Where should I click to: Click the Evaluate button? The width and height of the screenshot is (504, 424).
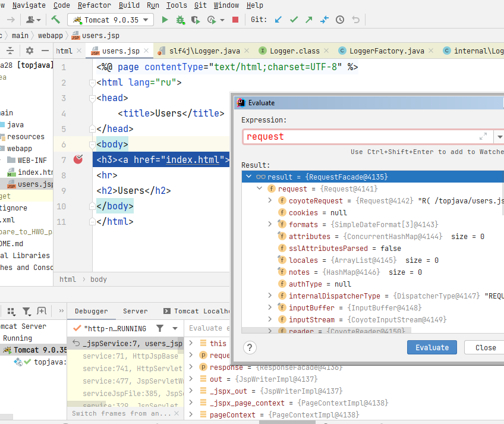pyautogui.click(x=431, y=347)
